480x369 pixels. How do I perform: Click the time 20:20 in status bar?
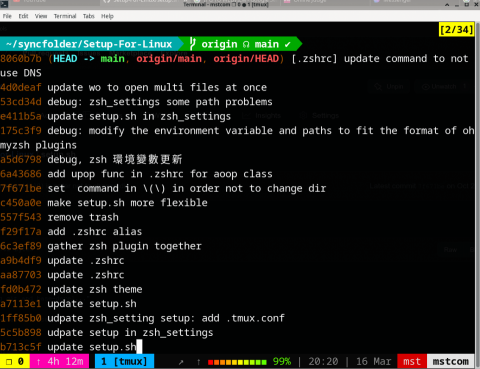323,361
